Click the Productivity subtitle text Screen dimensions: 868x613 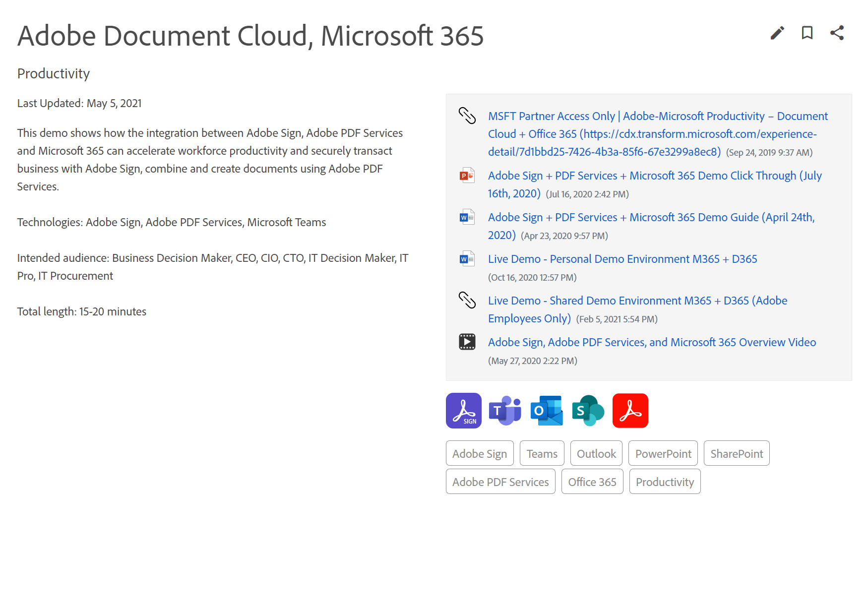tap(54, 73)
